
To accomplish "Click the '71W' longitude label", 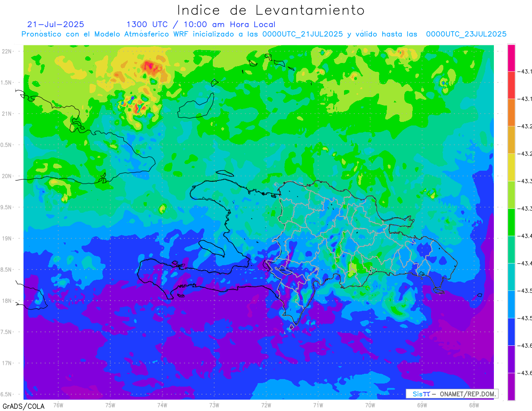I will click(318, 405).
